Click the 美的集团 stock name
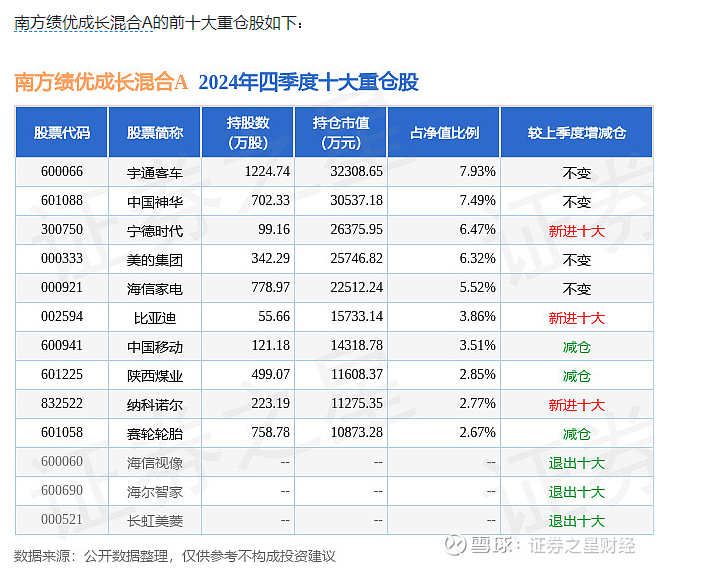This screenshot has height=576, width=703. 155,260
